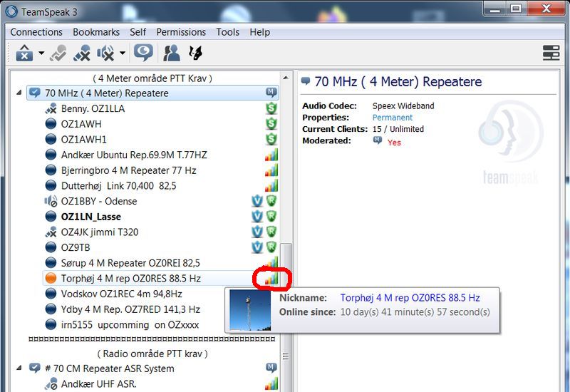This screenshot has height=392, width=570.
Task: Click the orange talking indicator beside Torphøj 4 M rep
Action: click(51, 278)
